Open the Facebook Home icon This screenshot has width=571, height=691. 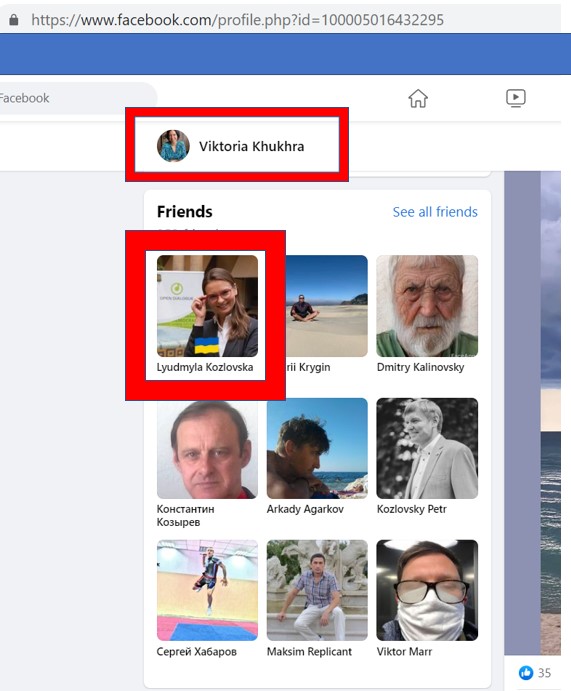(418, 98)
